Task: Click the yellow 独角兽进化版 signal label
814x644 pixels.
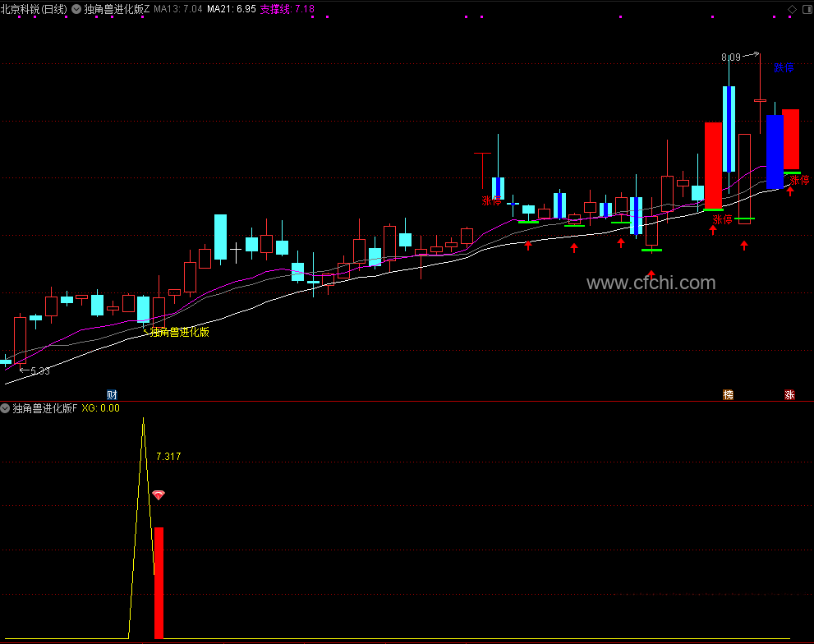Action: (180, 332)
